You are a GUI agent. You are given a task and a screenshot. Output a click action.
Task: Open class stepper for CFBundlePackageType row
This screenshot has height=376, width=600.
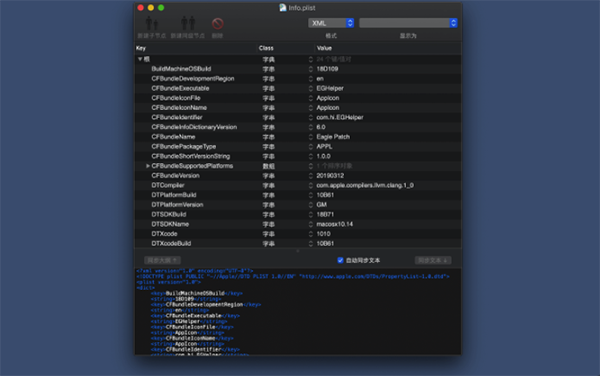tap(311, 146)
